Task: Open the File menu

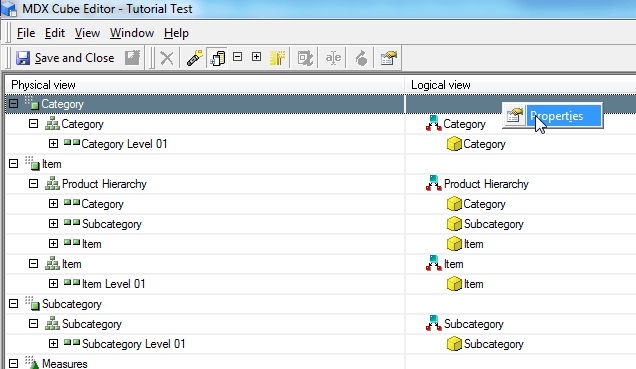Action: click(26, 33)
